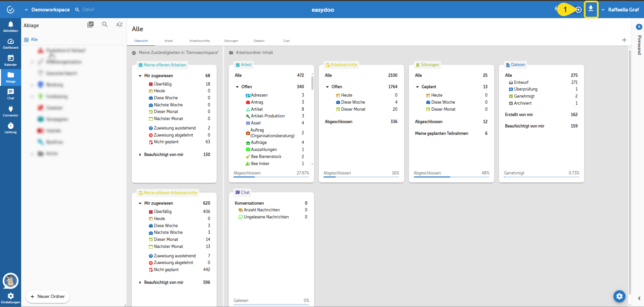Switch to the Dateien tab

tap(259, 41)
